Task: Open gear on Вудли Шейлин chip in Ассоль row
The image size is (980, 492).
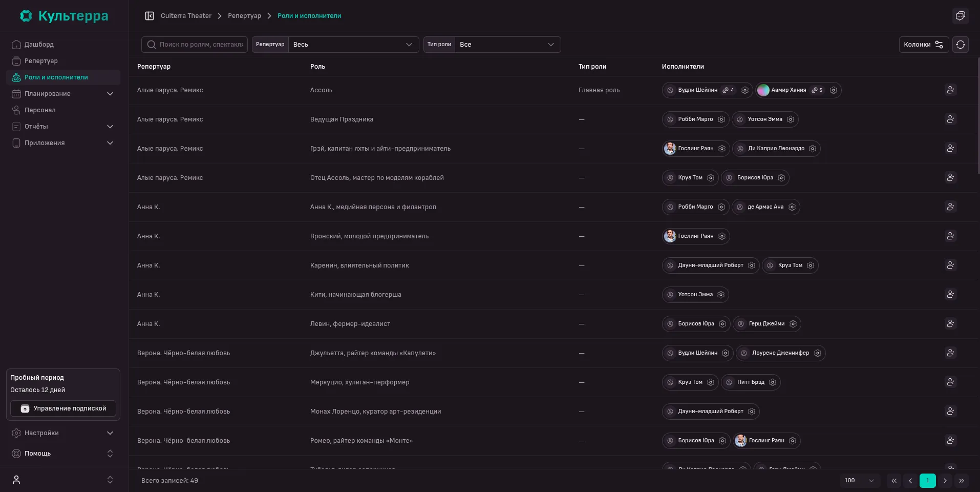Action: click(745, 90)
